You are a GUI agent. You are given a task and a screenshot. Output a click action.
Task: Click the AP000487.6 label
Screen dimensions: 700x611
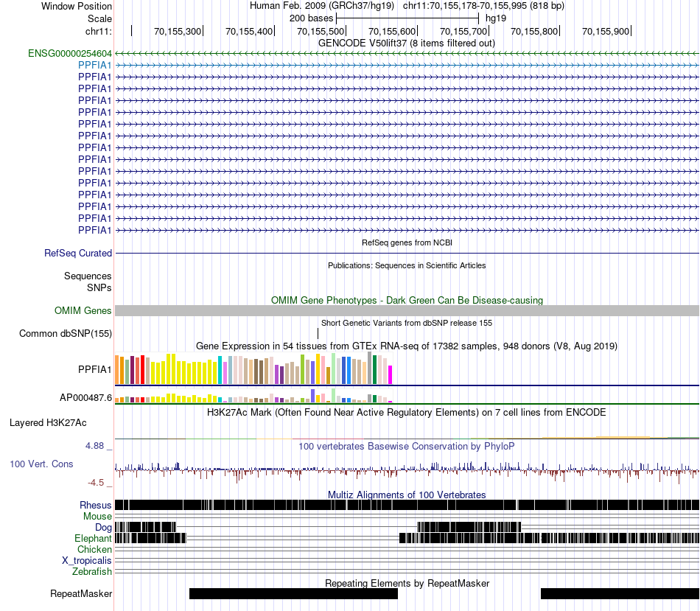pos(85,397)
